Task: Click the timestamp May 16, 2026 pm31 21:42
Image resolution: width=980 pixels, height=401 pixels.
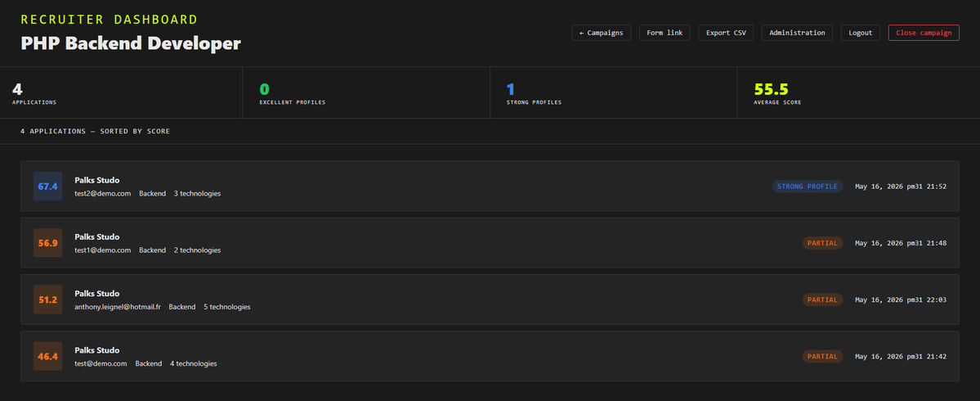Action: (901, 357)
